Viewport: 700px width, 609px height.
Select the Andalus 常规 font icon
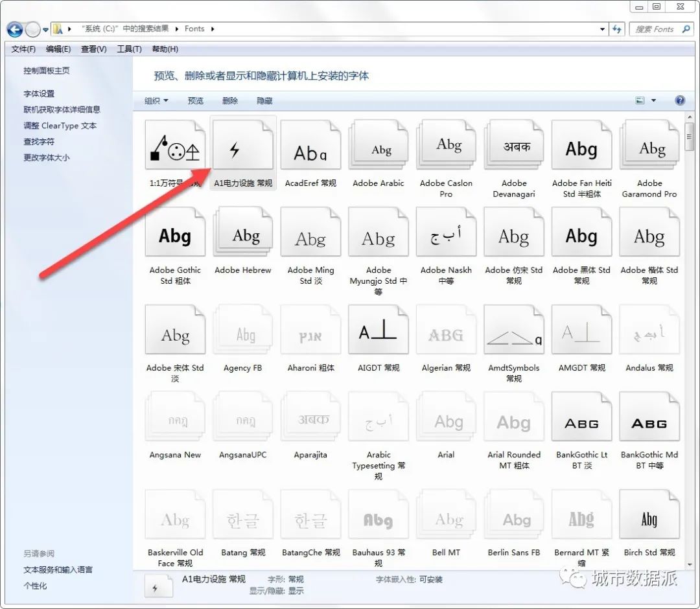[x=649, y=329]
